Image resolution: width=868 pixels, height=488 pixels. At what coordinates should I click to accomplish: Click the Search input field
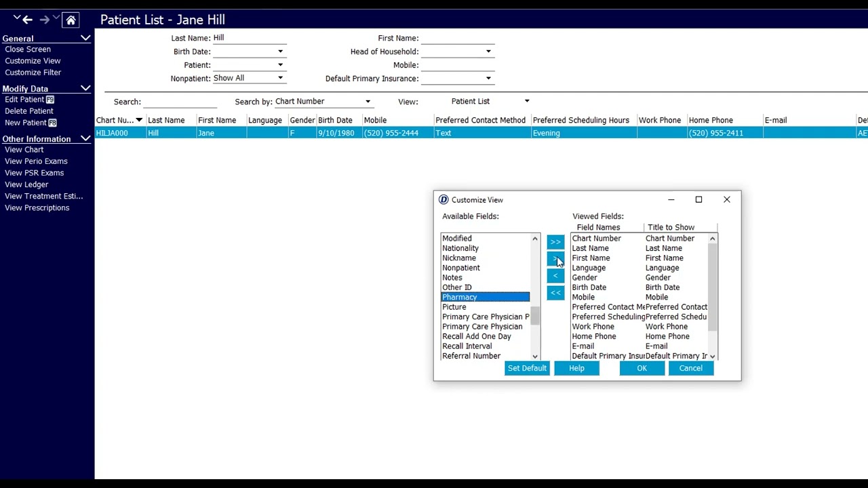(x=180, y=102)
